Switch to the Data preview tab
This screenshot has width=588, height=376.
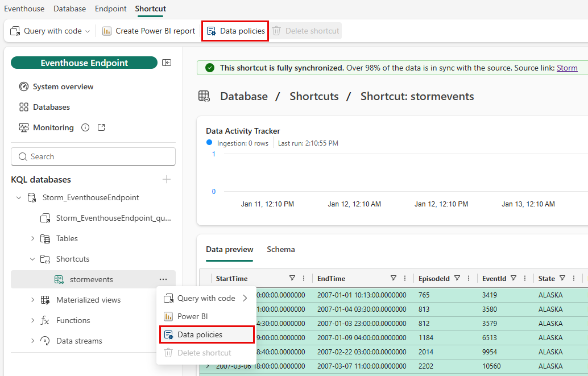[230, 249]
